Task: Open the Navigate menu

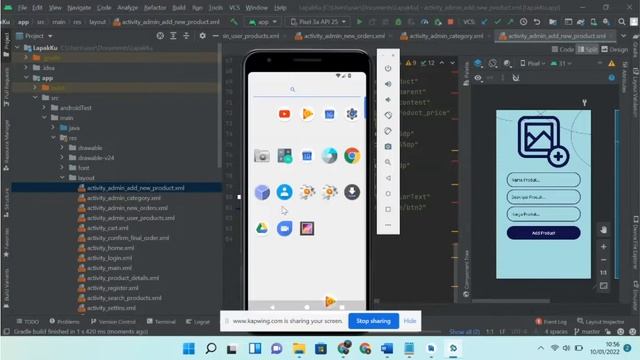Action: point(79,7)
